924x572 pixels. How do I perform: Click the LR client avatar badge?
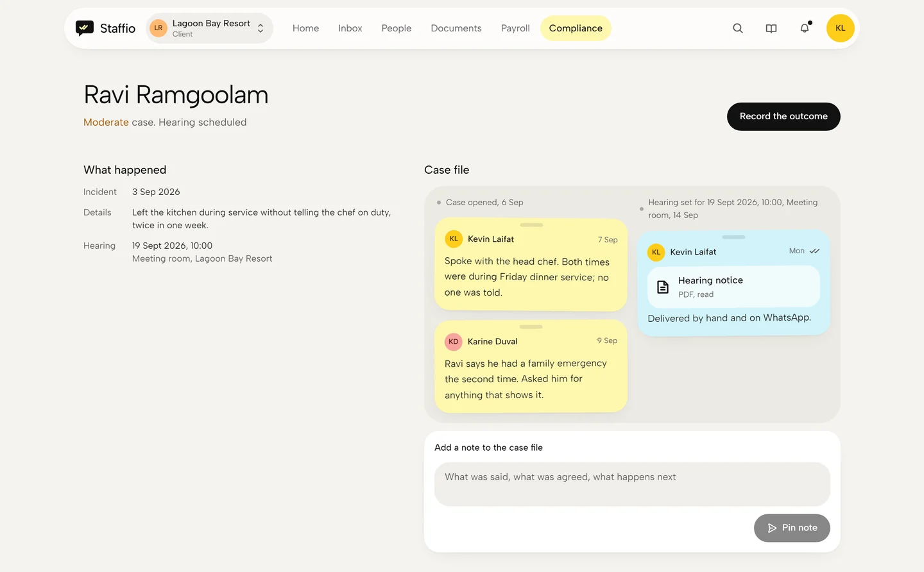(158, 28)
